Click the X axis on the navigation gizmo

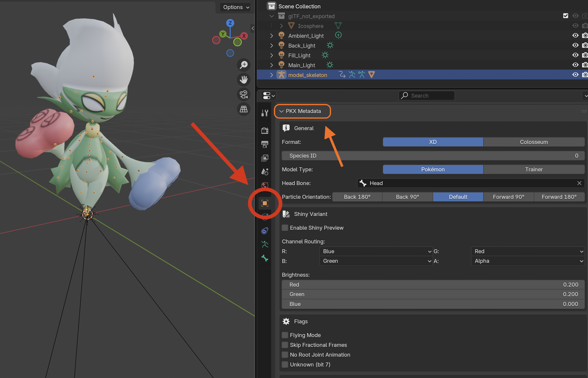point(244,36)
